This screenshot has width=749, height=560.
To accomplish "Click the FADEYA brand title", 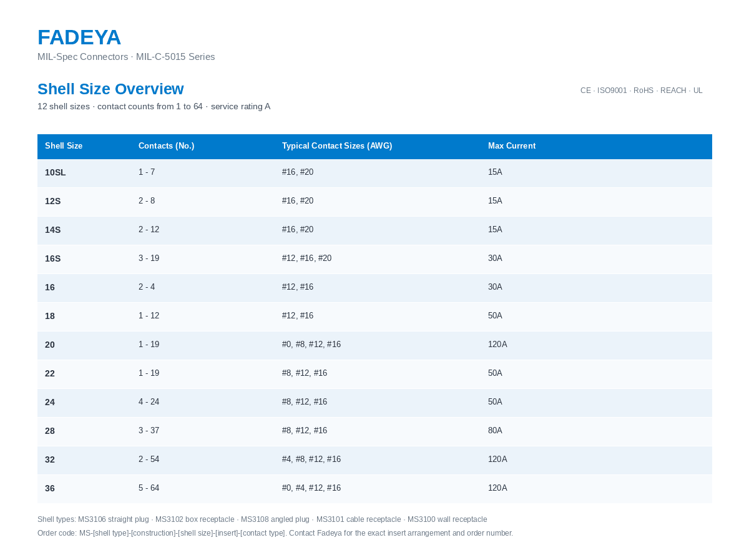I will click(79, 37).
